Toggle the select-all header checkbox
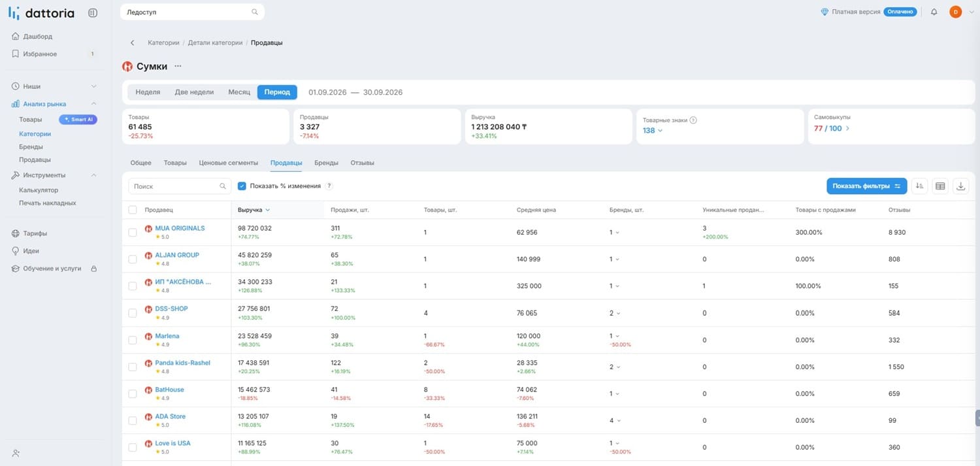Image resolution: width=980 pixels, height=466 pixels. click(133, 210)
